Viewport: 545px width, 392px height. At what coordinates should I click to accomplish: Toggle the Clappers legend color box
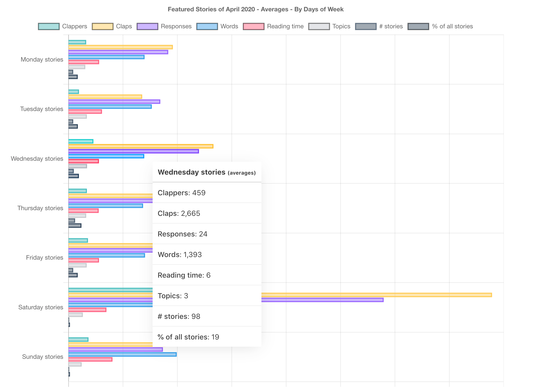pos(49,27)
